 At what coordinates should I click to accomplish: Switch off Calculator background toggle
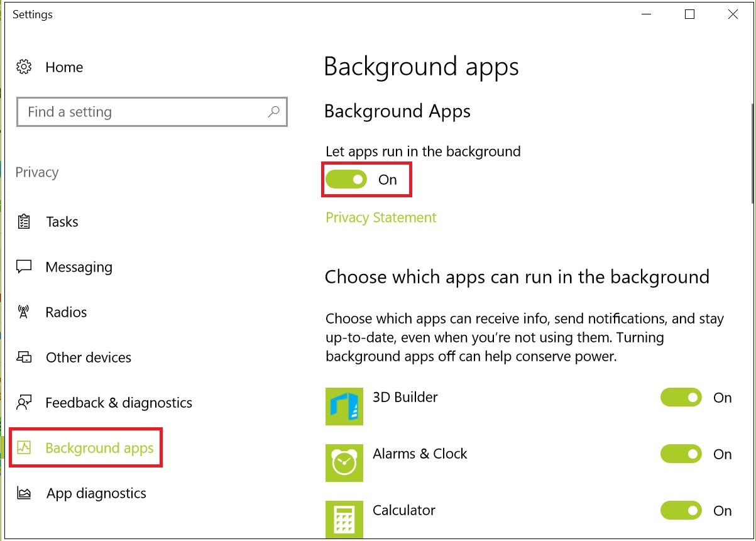pyautogui.click(x=681, y=511)
